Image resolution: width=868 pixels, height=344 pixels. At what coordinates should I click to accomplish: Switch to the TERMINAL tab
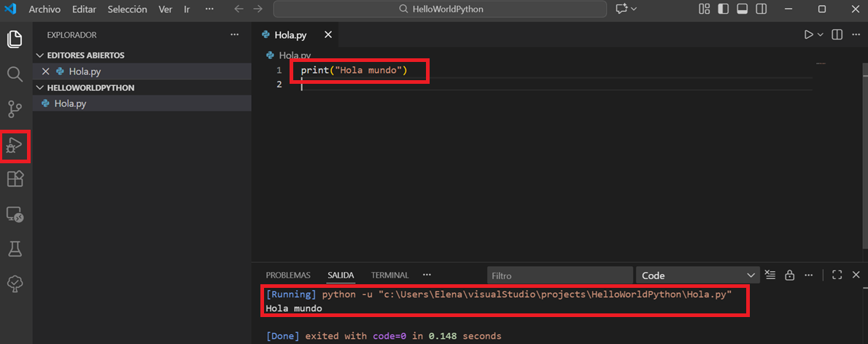[390, 275]
